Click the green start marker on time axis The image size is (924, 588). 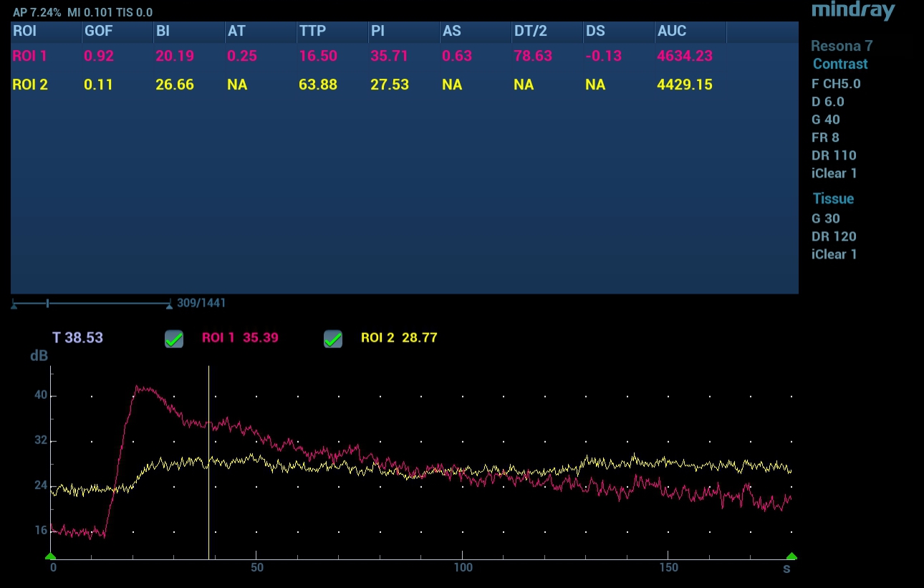pyautogui.click(x=50, y=556)
